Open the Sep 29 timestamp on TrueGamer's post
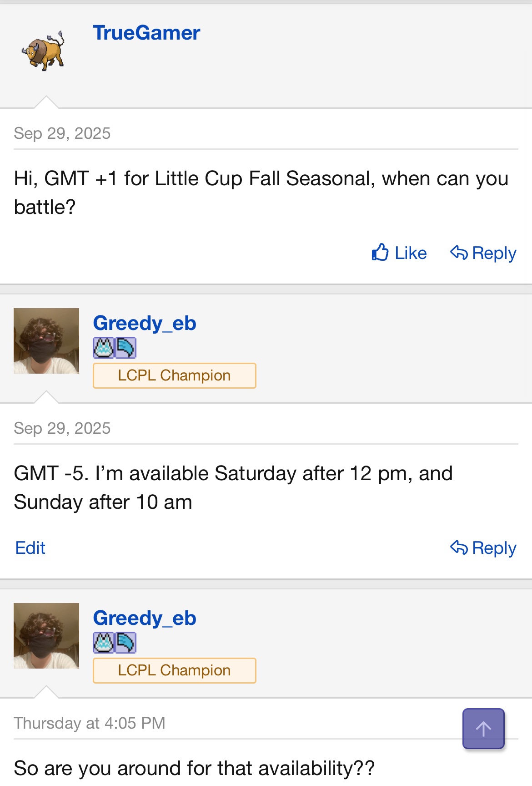The image size is (532, 786). (62, 133)
